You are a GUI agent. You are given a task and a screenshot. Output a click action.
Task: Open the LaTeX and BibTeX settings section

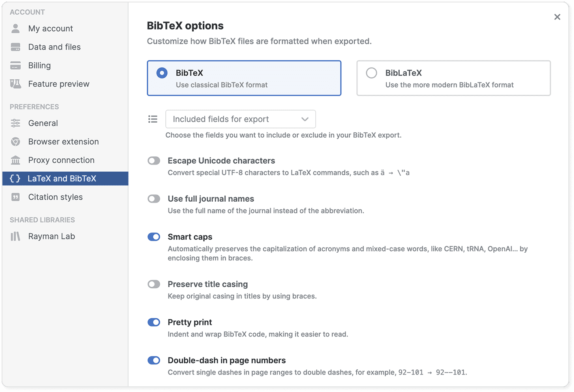tap(62, 179)
